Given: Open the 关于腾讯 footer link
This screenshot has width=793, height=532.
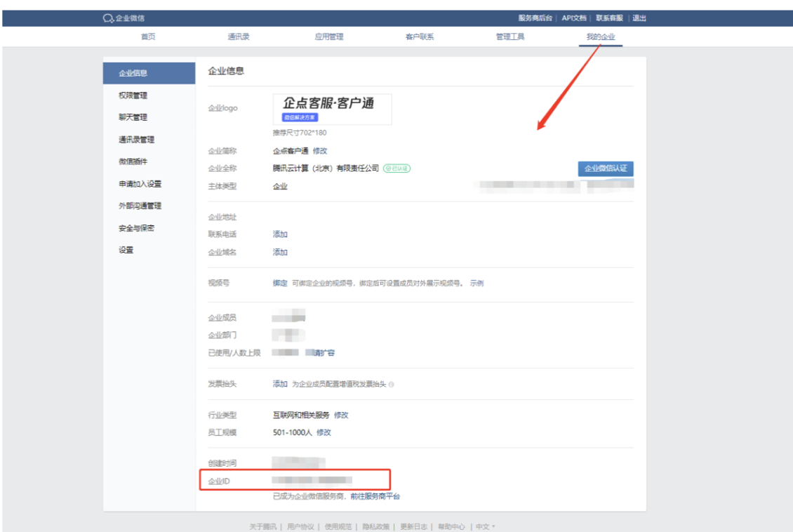Looking at the screenshot, I should [x=263, y=527].
